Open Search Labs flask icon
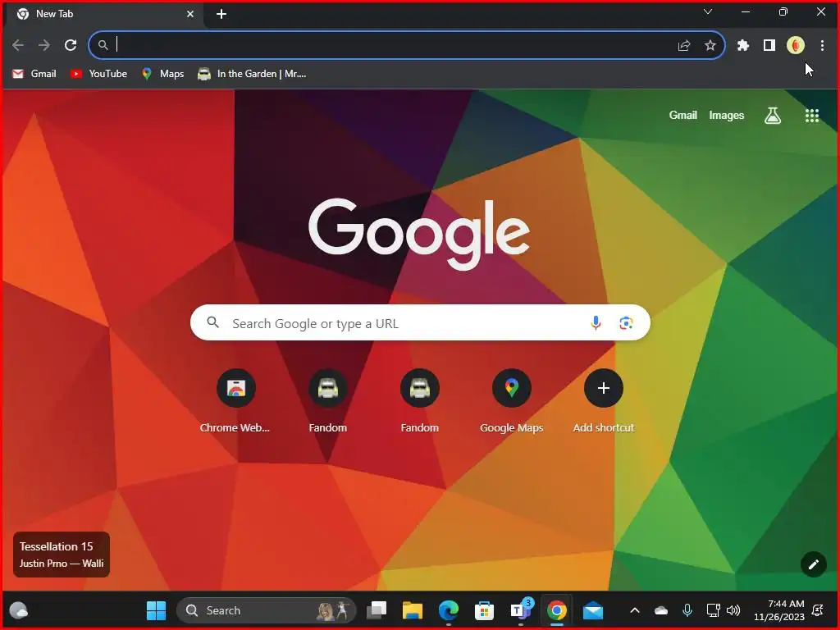This screenshot has height=630, width=840. tap(772, 115)
